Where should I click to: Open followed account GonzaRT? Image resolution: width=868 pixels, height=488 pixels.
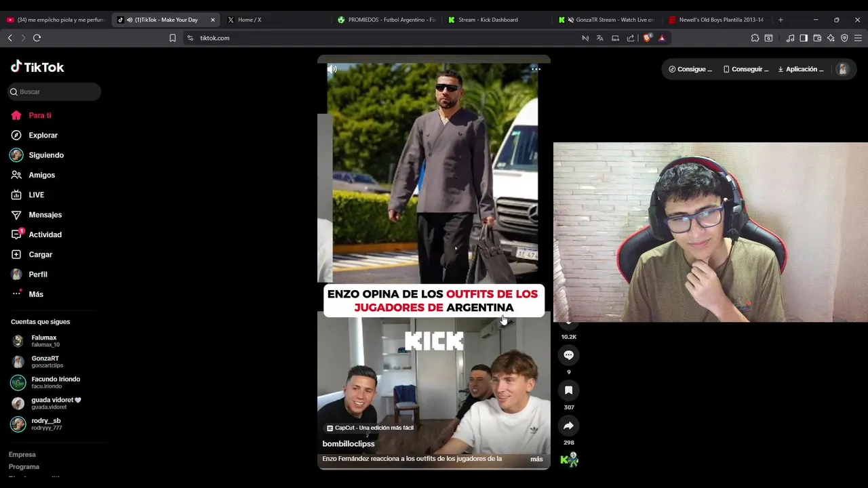click(37, 362)
